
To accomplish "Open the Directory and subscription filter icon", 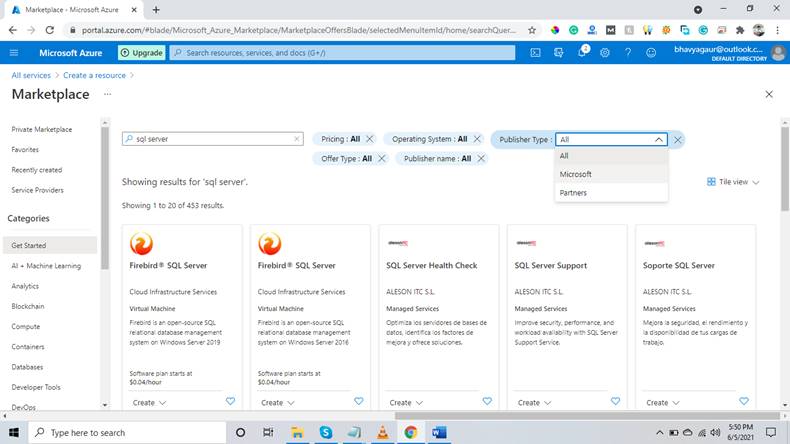I will click(558, 52).
